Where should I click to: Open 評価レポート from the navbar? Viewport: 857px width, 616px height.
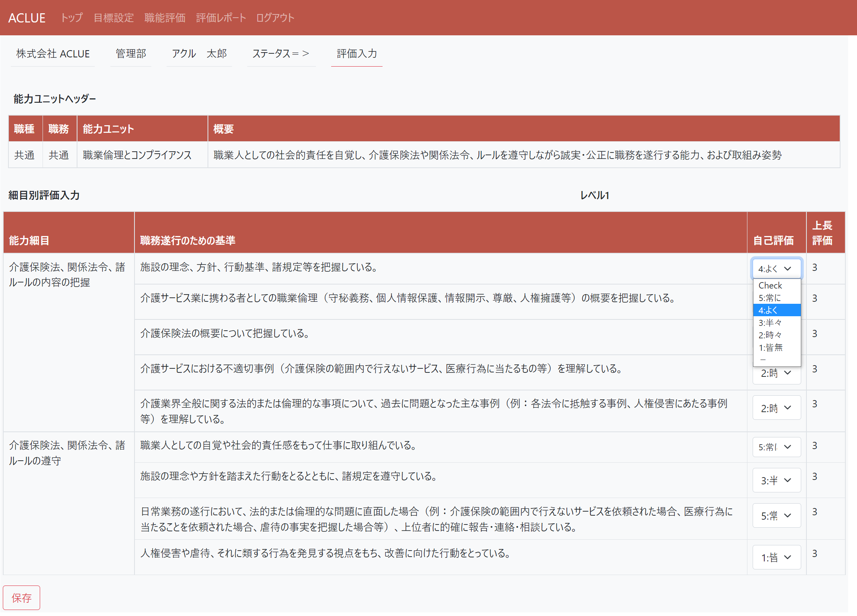[x=221, y=18]
